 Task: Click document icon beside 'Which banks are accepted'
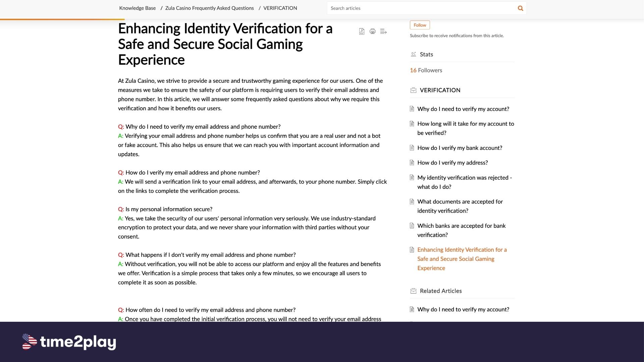412,226
